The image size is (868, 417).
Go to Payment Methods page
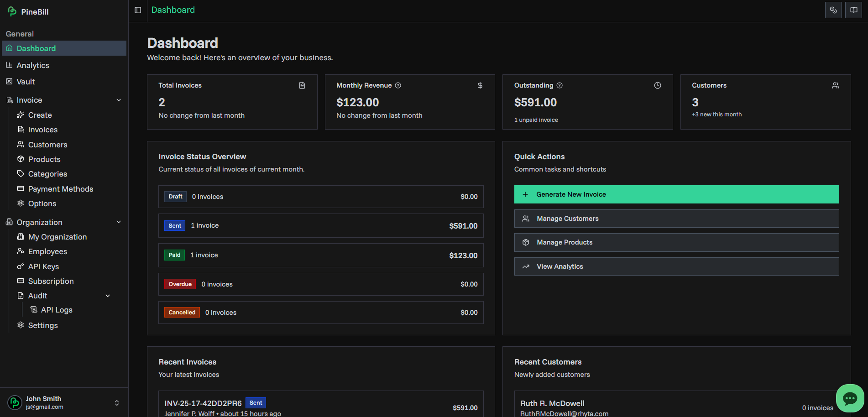tap(60, 189)
